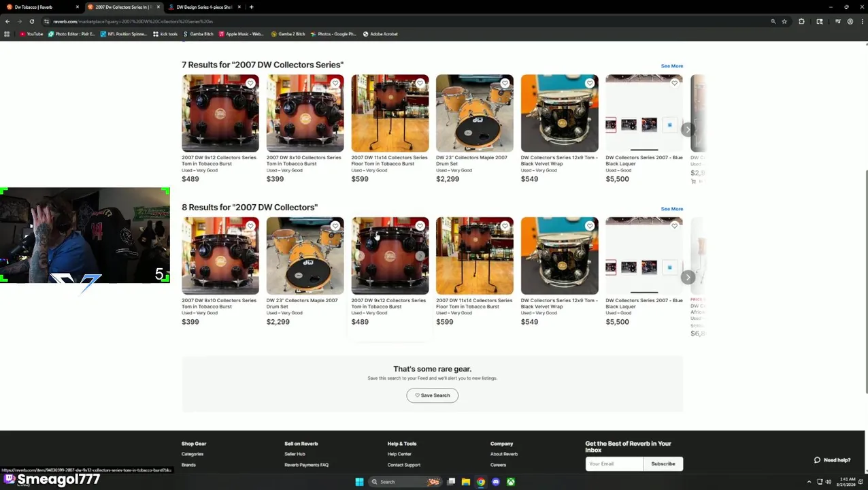868x490 pixels.
Task: Close the DW Design Series 4-piece tab
Action: (239, 7)
